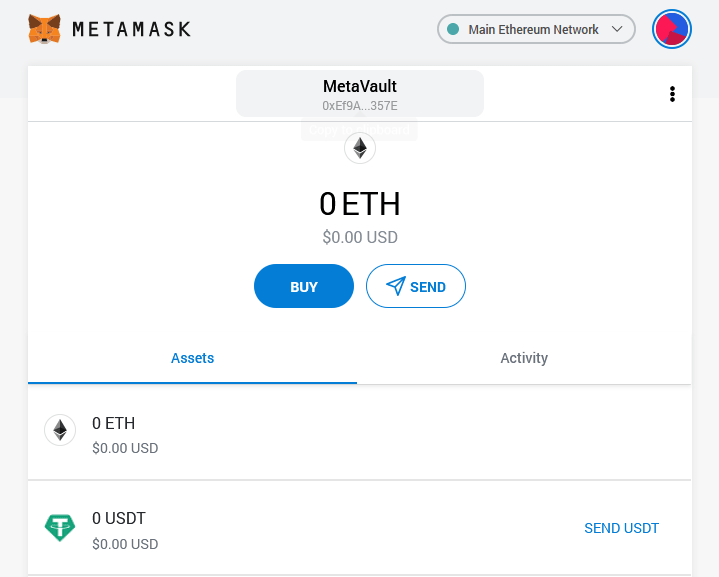Click the MetaMask fox logo
Viewport: 719px width, 577px height.
pyautogui.click(x=44, y=29)
